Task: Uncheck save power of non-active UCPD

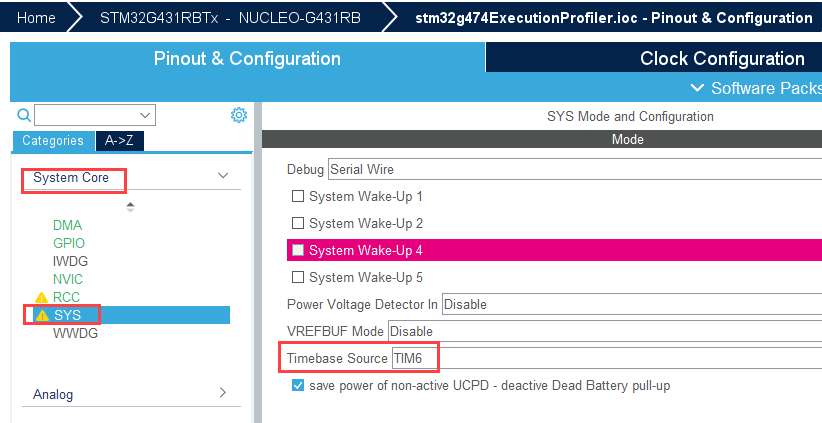Action: point(297,385)
